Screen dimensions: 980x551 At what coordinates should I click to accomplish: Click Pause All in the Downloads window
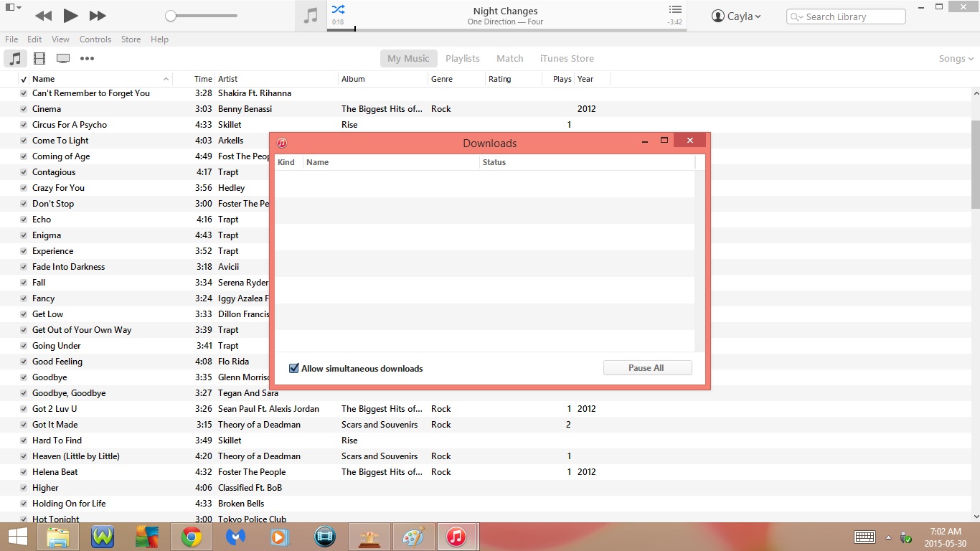click(x=647, y=368)
